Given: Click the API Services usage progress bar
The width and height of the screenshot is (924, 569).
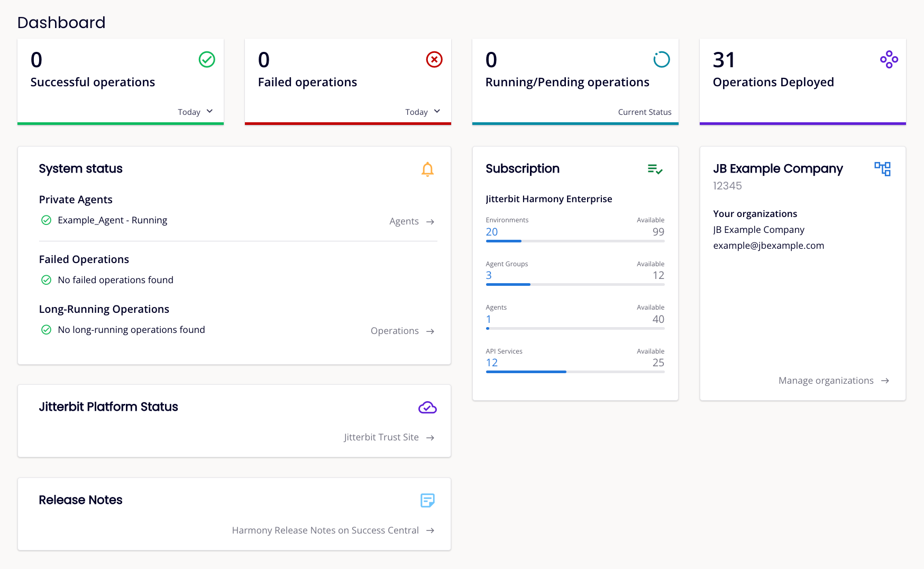Looking at the screenshot, I should (575, 372).
